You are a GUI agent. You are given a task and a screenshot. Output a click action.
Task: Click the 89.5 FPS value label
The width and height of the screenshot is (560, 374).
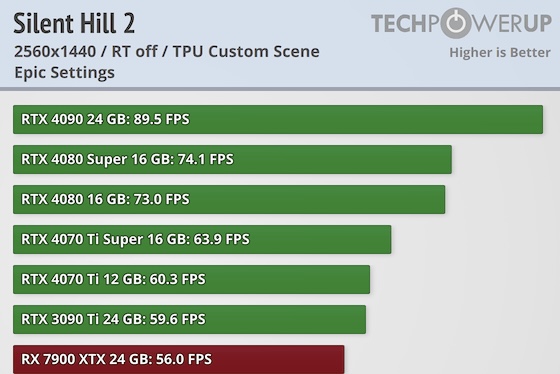161,119
